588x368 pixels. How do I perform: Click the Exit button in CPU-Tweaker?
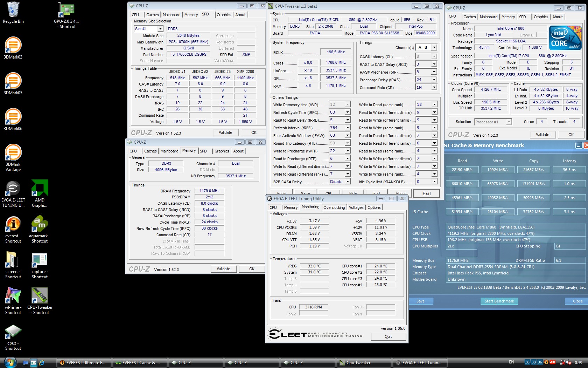pos(427,193)
